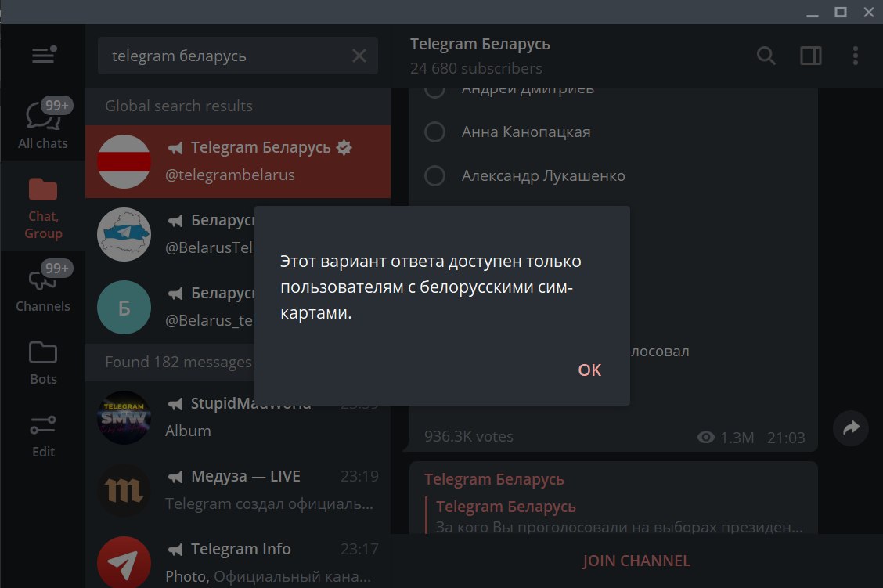
Task: Toggle the right info sidebar panel
Action: coord(811,56)
